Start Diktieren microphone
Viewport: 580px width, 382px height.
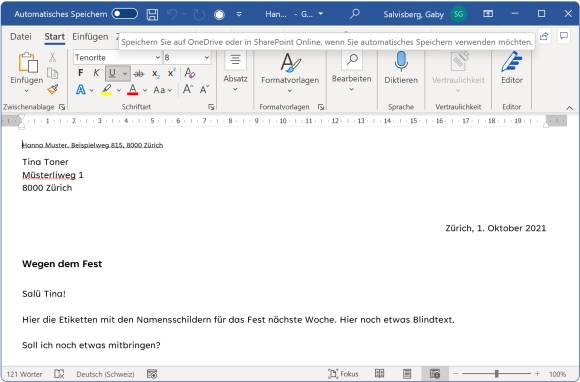click(x=401, y=68)
